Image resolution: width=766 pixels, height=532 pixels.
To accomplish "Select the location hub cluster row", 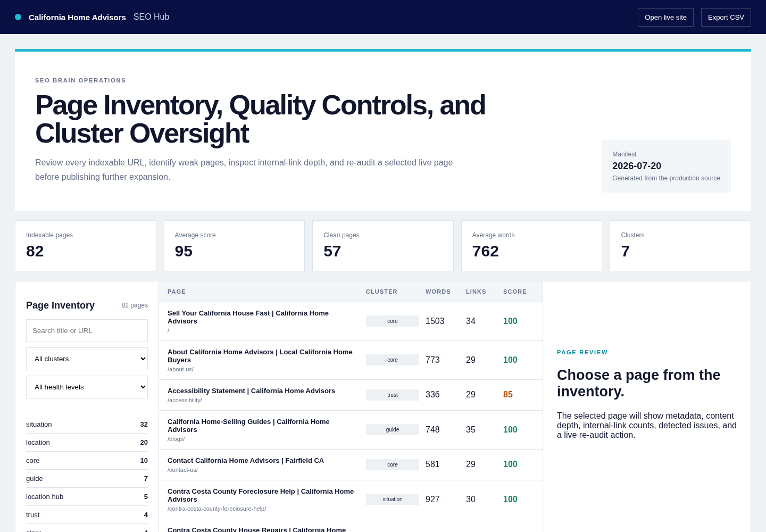I will (87, 497).
